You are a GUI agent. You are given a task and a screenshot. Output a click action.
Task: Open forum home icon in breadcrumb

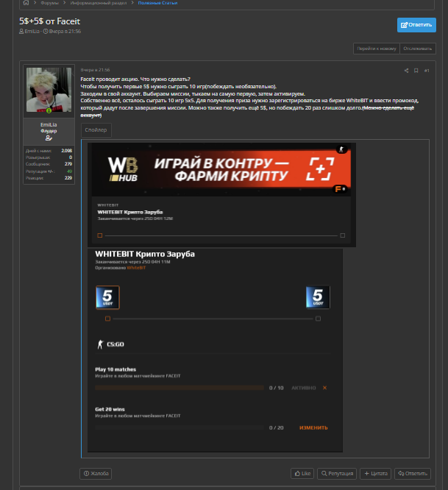[x=26, y=3]
